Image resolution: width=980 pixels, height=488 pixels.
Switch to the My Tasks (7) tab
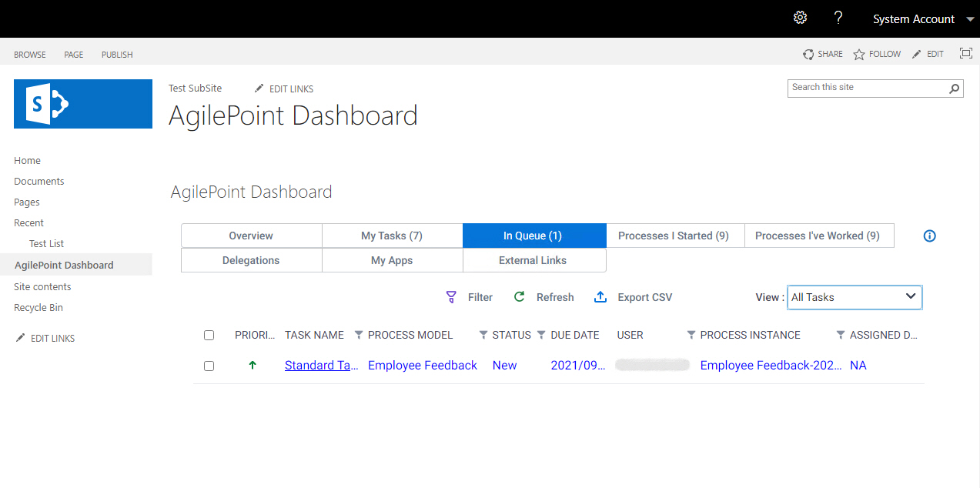[392, 236]
